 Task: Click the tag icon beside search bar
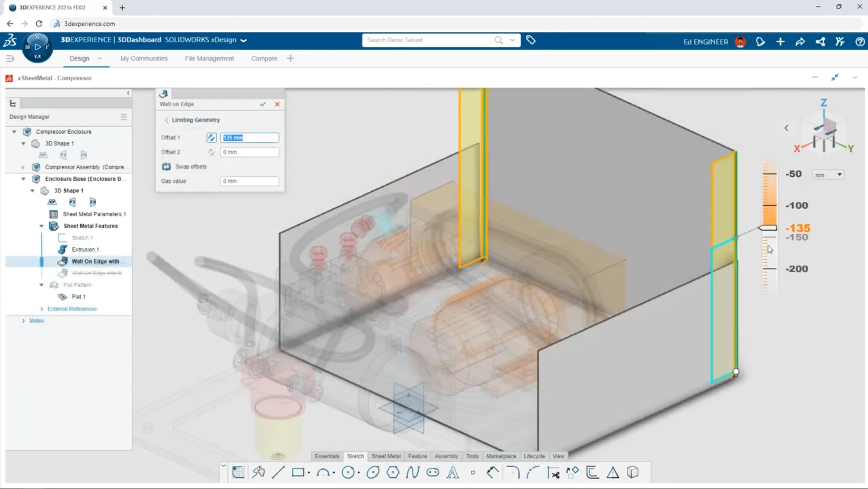pos(531,40)
